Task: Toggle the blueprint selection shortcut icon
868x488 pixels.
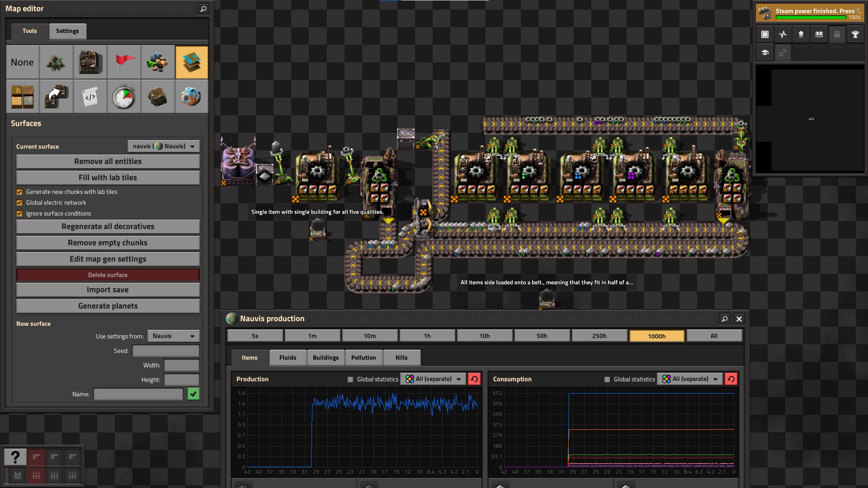Action: pos(765,34)
